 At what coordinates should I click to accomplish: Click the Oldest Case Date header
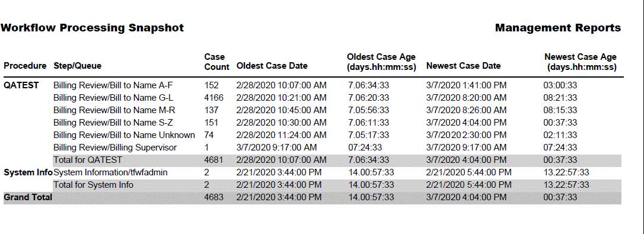[272, 66]
